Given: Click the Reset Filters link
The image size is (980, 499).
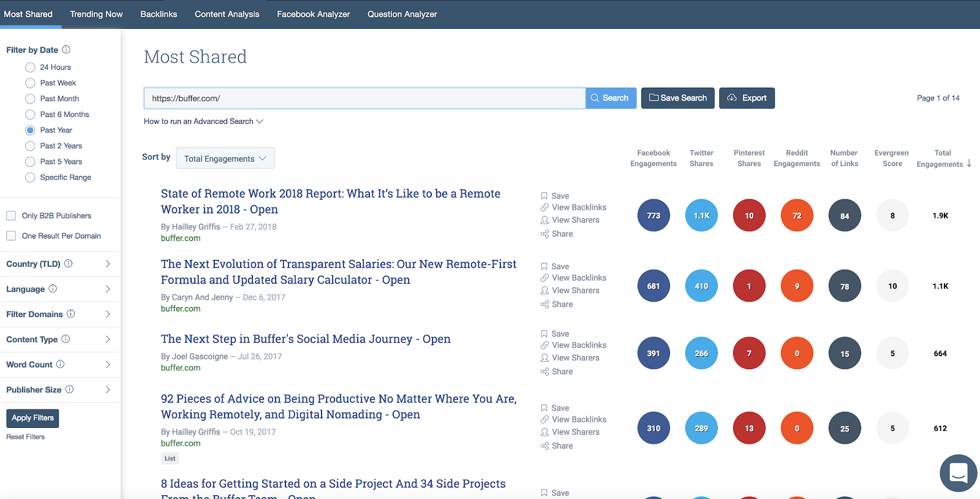Looking at the screenshot, I should pos(26,437).
